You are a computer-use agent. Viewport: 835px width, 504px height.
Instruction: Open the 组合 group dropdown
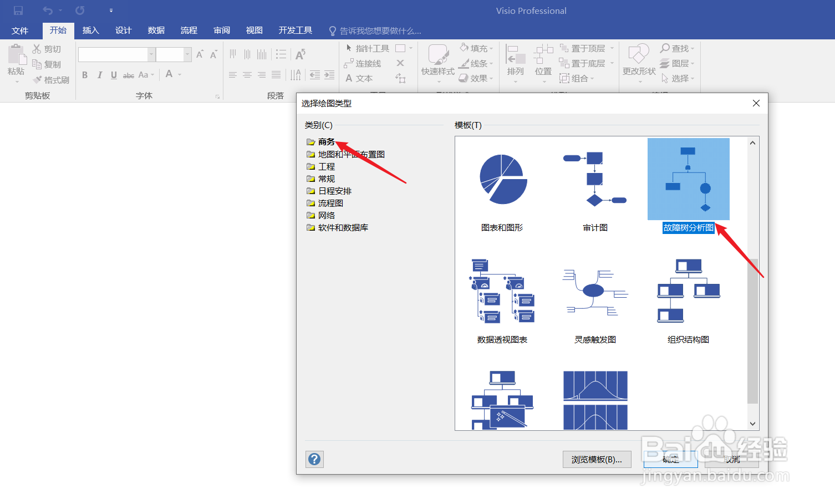click(577, 78)
